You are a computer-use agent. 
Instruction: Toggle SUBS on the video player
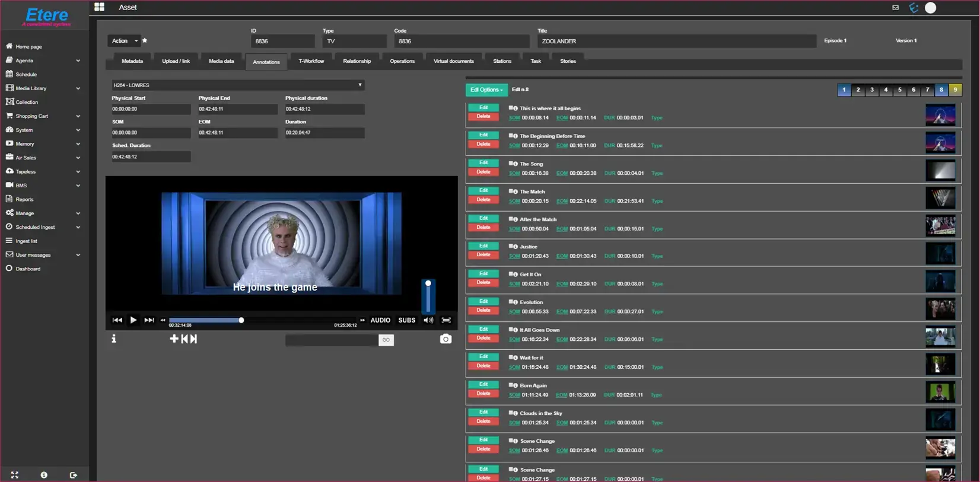tap(406, 320)
